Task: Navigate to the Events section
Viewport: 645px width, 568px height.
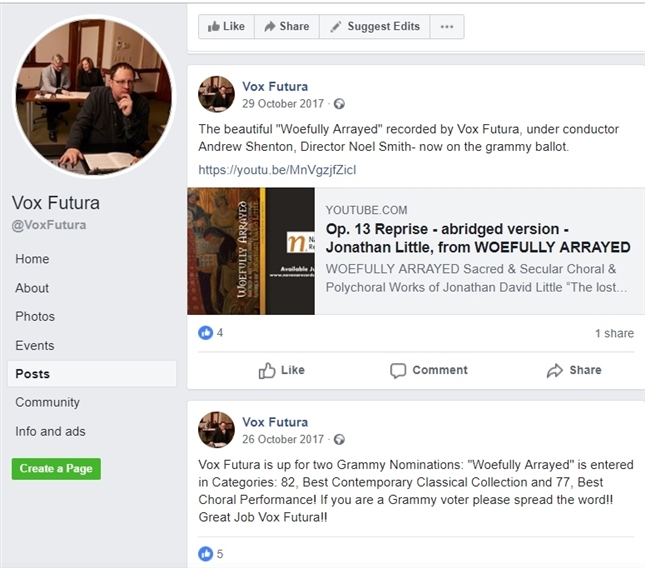Action: point(35,346)
